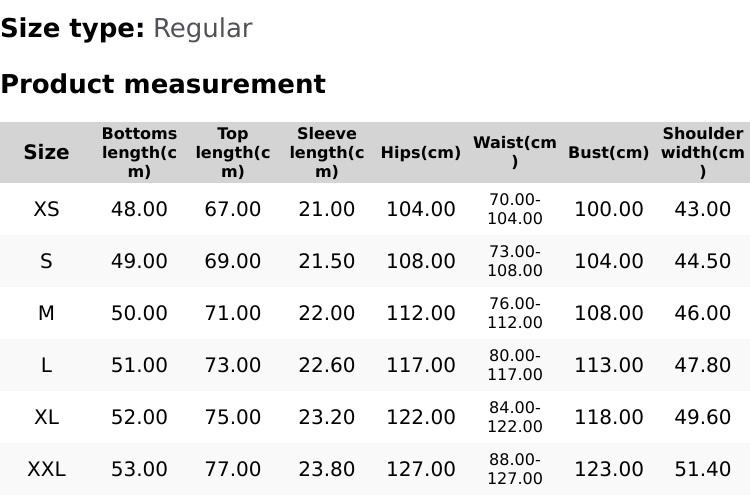Image resolution: width=750 pixels, height=495 pixels.
Task: Select the XS size row label
Action: (46, 209)
